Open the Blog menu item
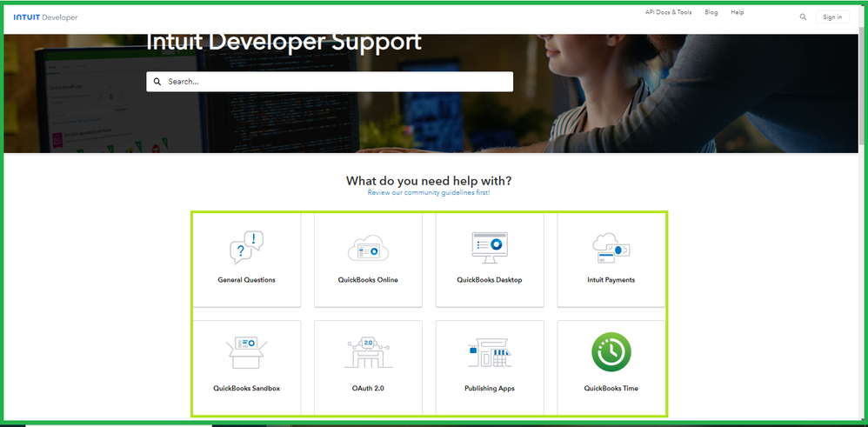 (711, 12)
